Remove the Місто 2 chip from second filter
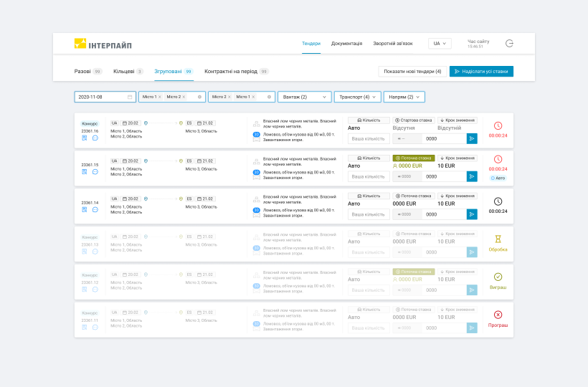Image resolution: width=588 pixels, height=387 pixels. click(229, 97)
